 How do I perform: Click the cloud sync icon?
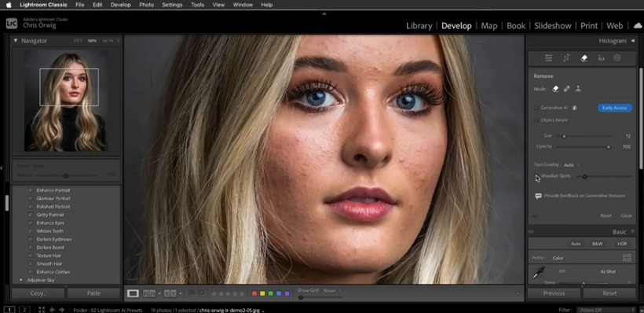tap(639, 25)
